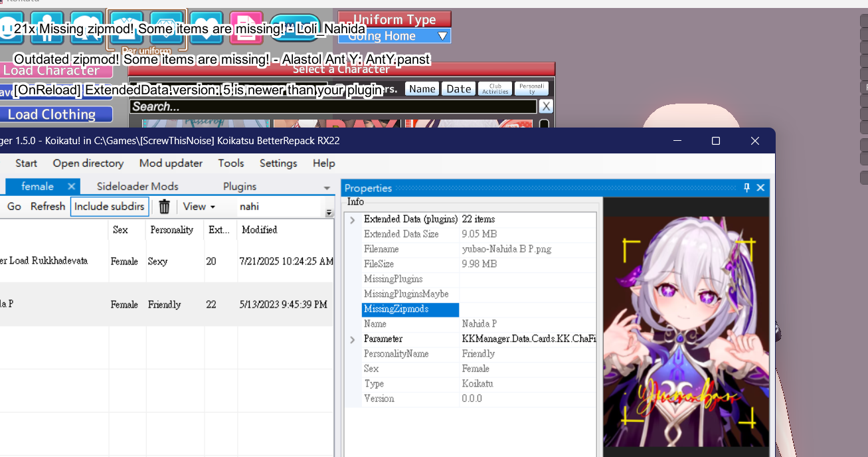Focus the 'nahi' filter field
This screenshot has width=868, height=457.
pyautogui.click(x=279, y=207)
